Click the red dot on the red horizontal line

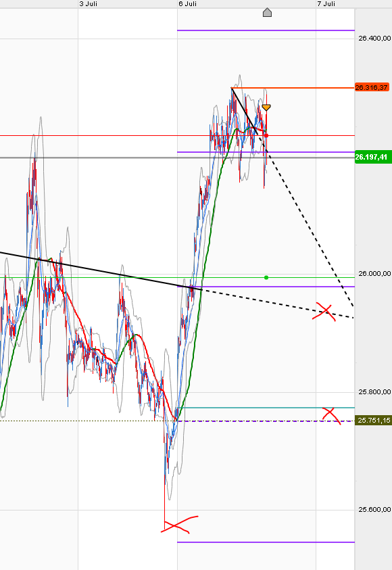tap(266, 136)
